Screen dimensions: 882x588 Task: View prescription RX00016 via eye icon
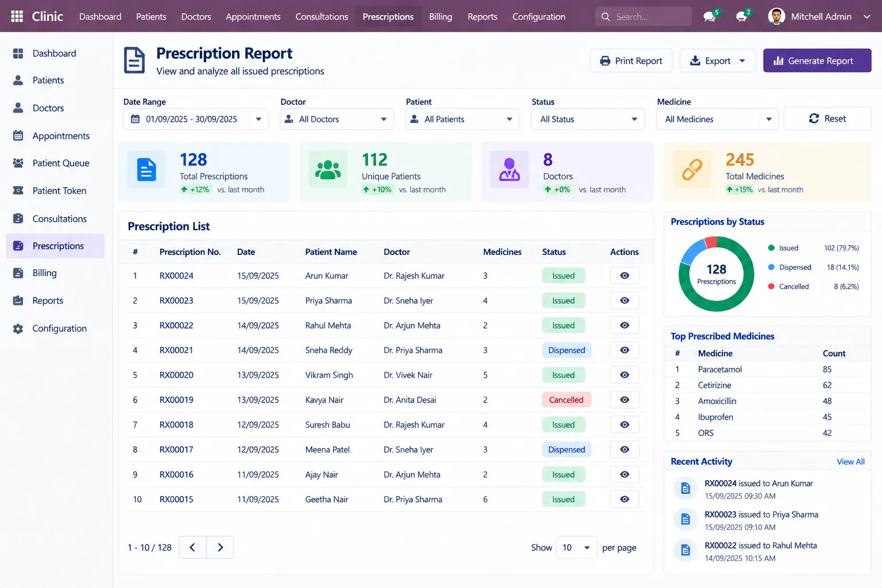[625, 474]
